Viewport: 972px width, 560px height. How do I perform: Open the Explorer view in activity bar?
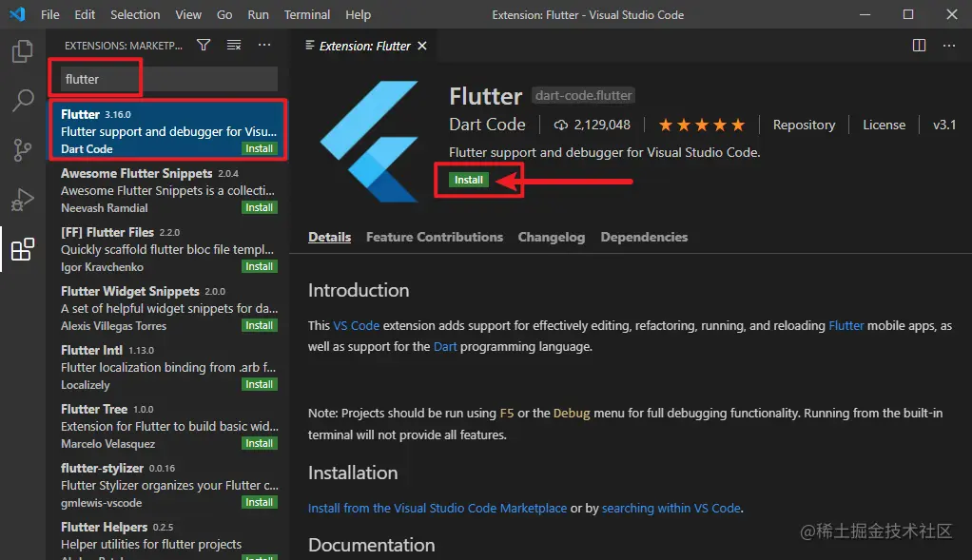click(x=22, y=50)
